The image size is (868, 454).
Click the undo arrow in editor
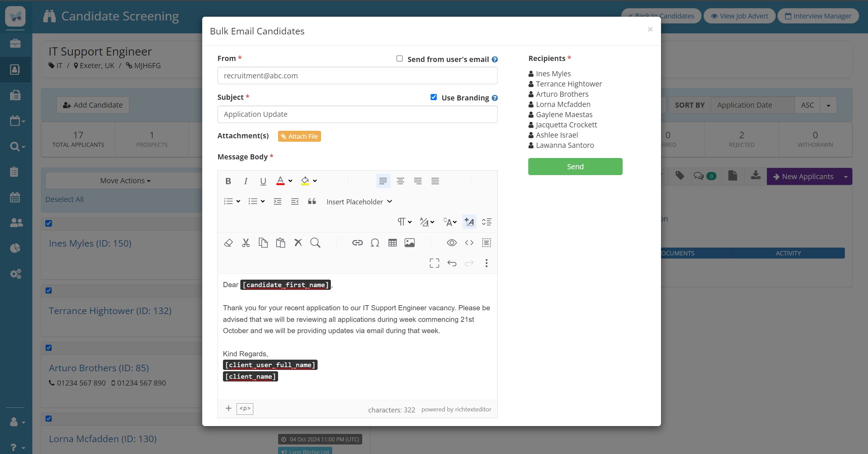click(452, 263)
